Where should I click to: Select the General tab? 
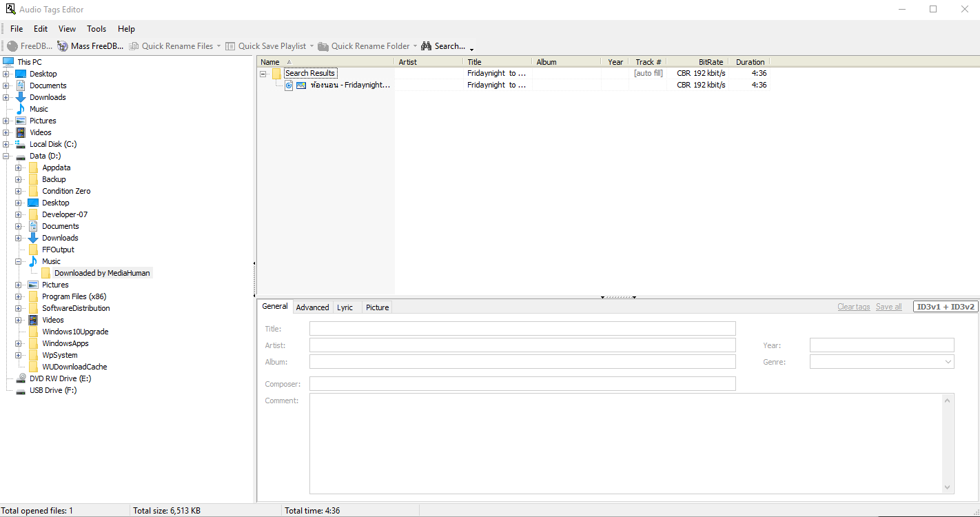275,306
